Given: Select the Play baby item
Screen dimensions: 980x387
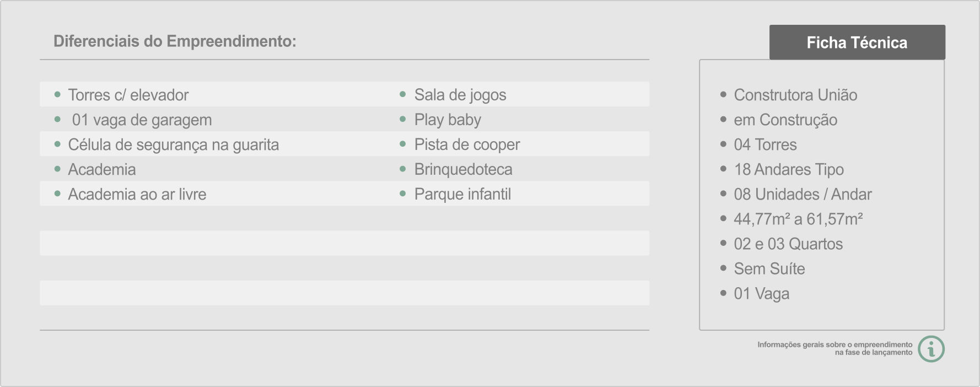Looking at the screenshot, I should 448,120.
